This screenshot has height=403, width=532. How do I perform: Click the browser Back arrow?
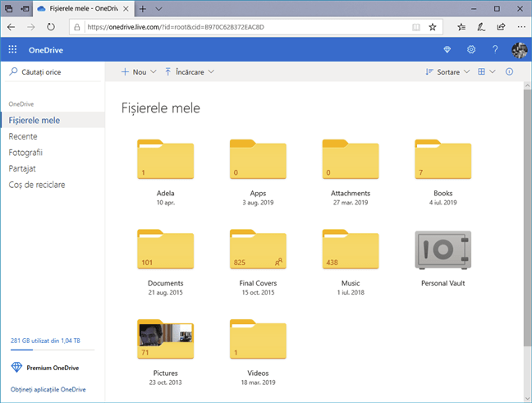(x=11, y=27)
